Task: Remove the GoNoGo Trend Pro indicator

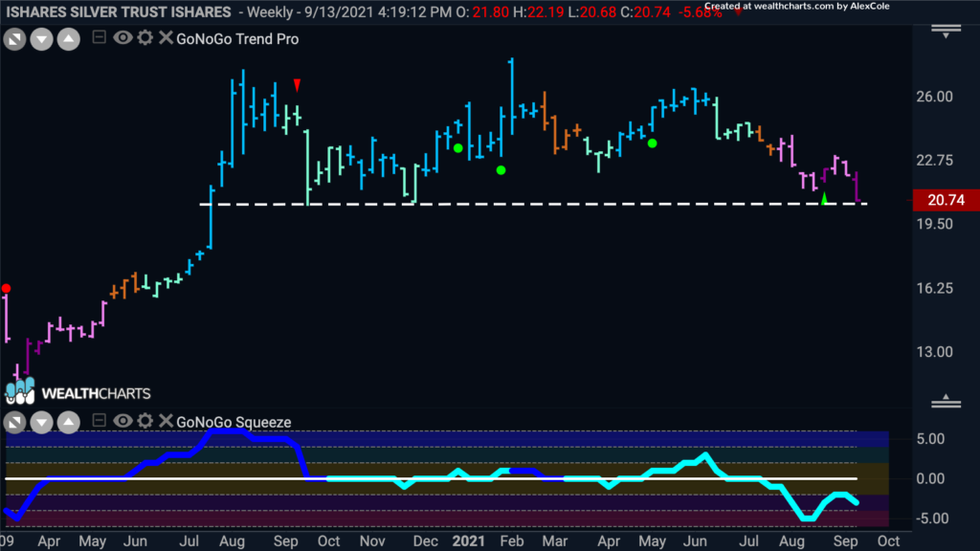Action: 165,37
